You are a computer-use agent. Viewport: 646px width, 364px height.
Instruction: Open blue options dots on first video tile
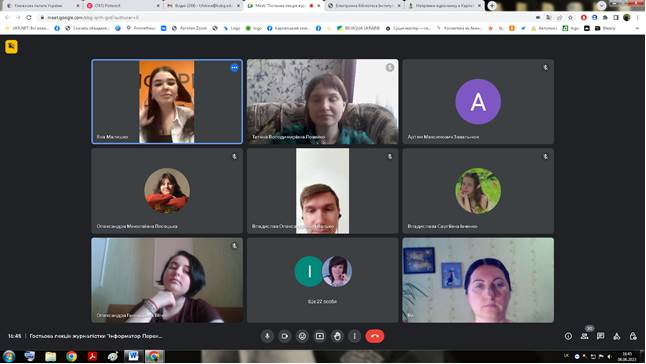(234, 68)
